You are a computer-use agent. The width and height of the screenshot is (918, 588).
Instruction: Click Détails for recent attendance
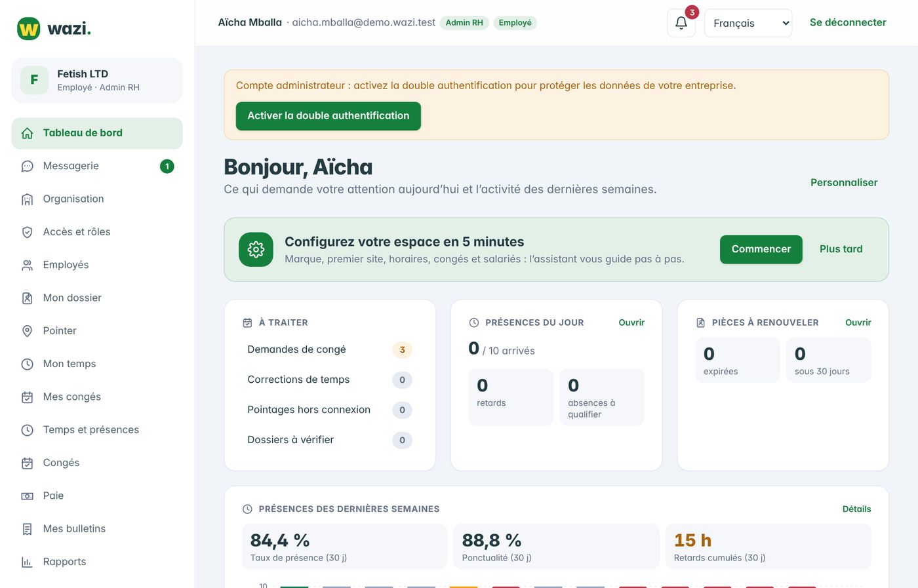856,509
